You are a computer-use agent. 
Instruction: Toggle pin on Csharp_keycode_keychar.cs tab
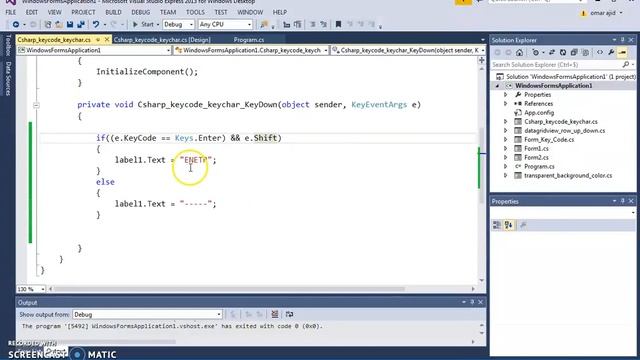98,40
